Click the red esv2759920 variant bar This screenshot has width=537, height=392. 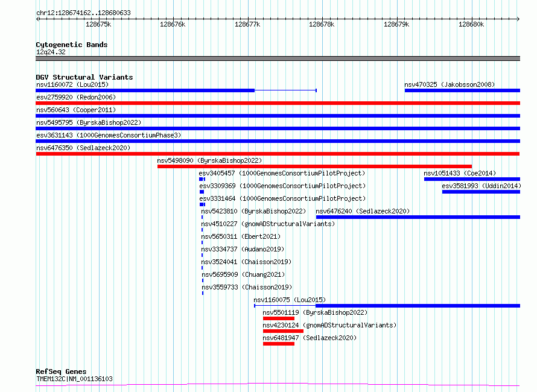tap(278, 103)
